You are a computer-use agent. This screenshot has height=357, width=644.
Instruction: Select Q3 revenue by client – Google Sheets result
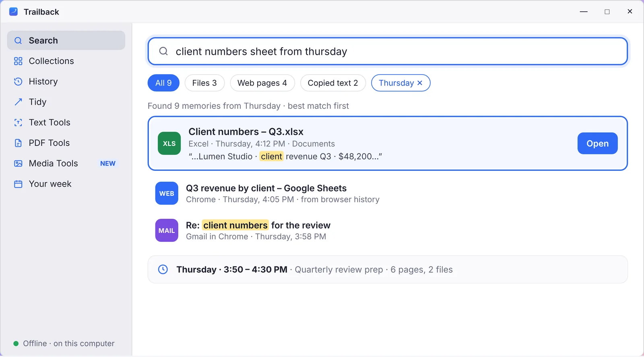[388, 193]
